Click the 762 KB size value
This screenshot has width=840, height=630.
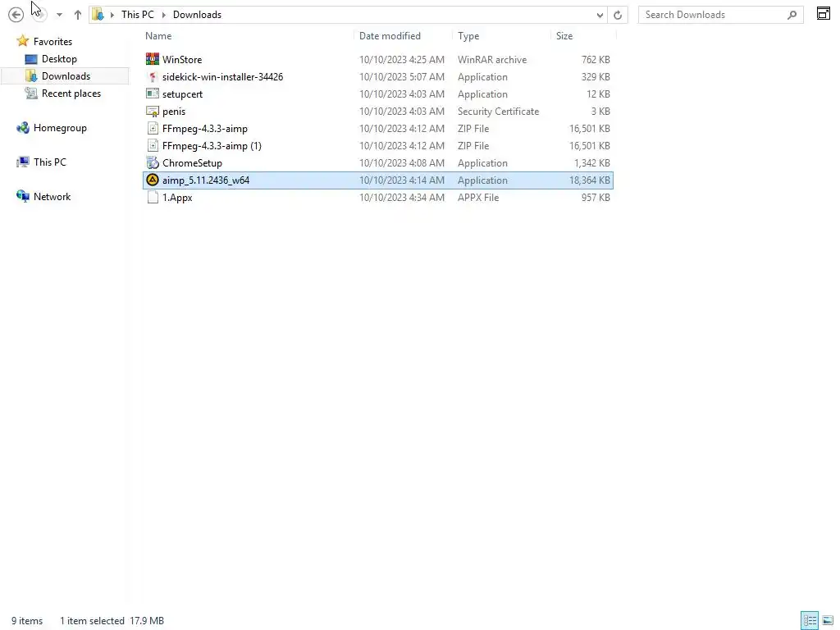coord(596,59)
